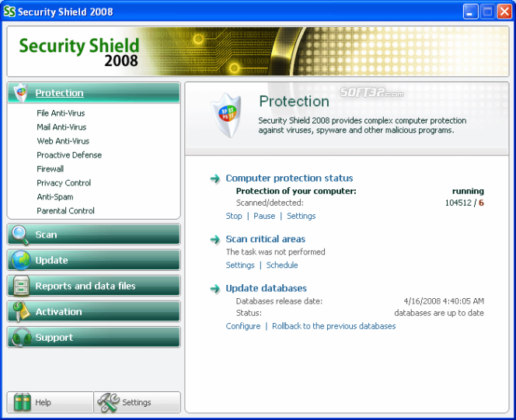Select Web Anti-Virus component
The height and width of the screenshot is (420, 516).
point(63,141)
